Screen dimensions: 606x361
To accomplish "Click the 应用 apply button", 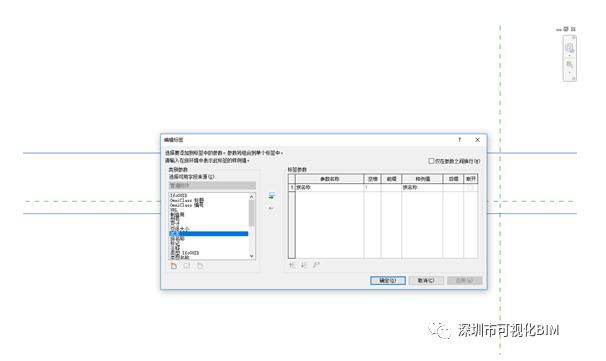I will pyautogui.click(x=464, y=280).
